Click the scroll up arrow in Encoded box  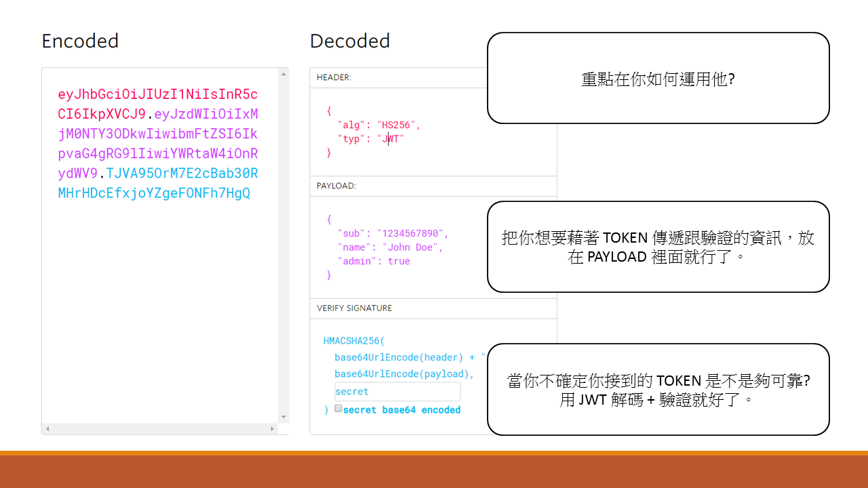point(284,72)
